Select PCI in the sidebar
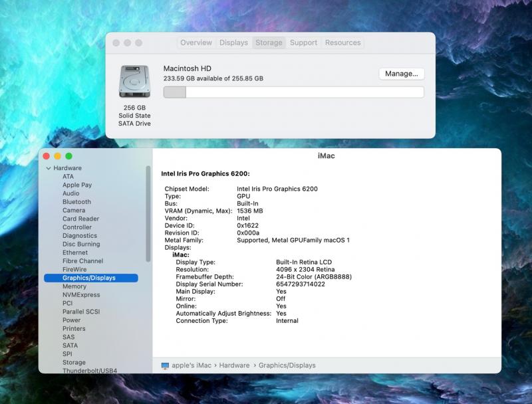Image resolution: width=532 pixels, height=404 pixels. 68,304
